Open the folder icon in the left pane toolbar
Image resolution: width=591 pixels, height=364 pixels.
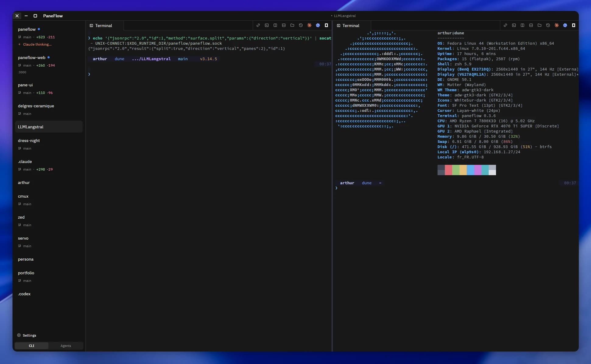tap(292, 26)
